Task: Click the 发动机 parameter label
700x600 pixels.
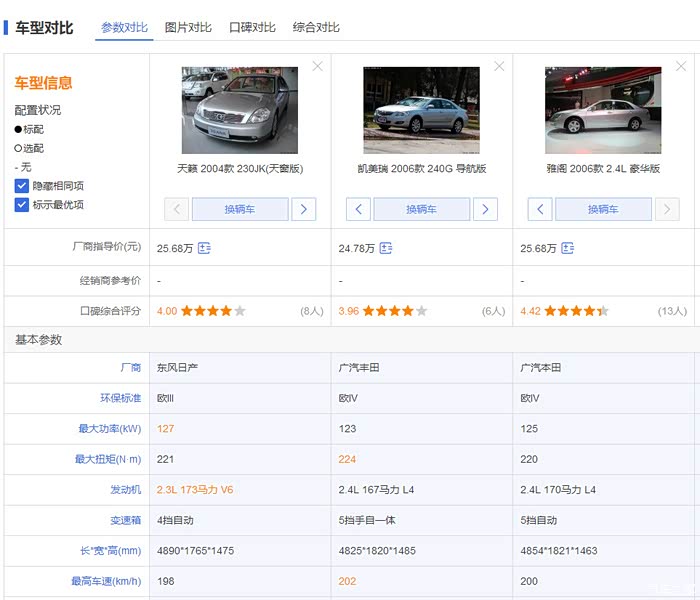Action: click(x=125, y=490)
